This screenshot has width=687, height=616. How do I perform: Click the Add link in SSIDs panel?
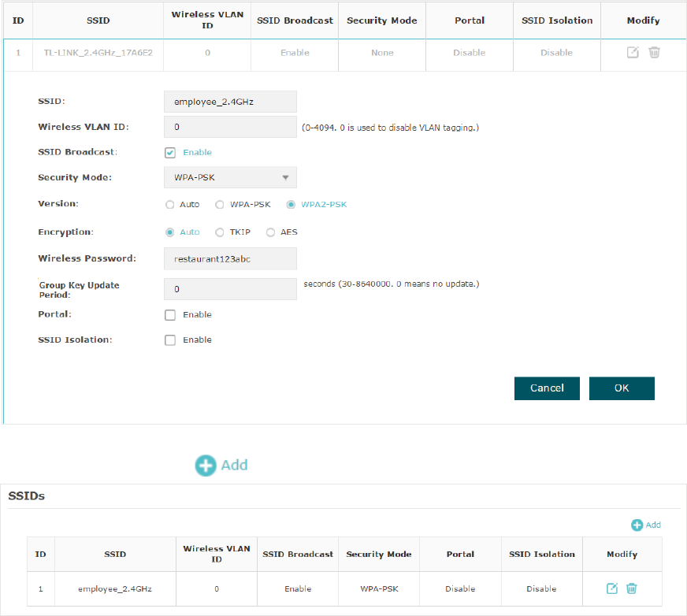pyautogui.click(x=653, y=525)
